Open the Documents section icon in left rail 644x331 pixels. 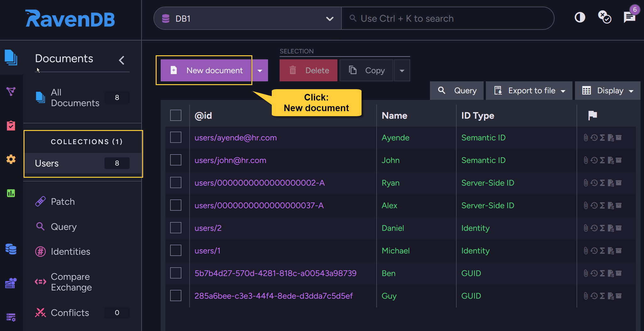tap(11, 58)
